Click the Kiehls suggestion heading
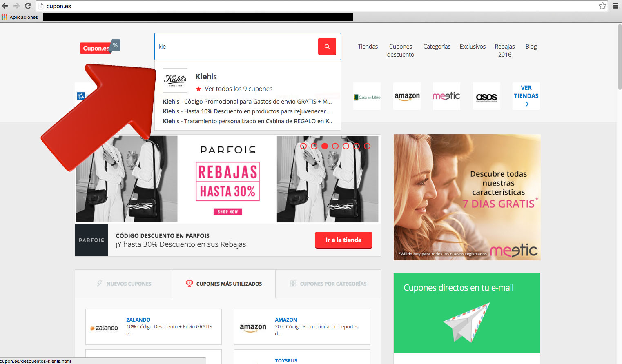Viewport: 622px width, 364px height. (206, 77)
